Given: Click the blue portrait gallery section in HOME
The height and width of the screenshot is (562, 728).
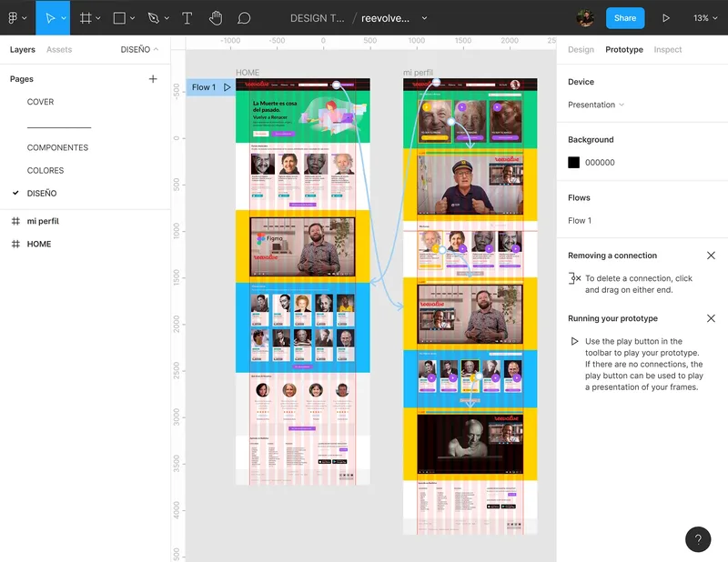Looking at the screenshot, I should 303,327.
